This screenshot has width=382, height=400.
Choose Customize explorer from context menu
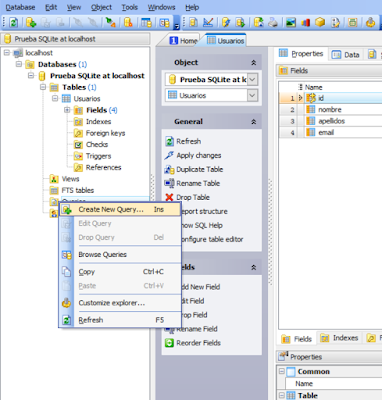point(120,303)
